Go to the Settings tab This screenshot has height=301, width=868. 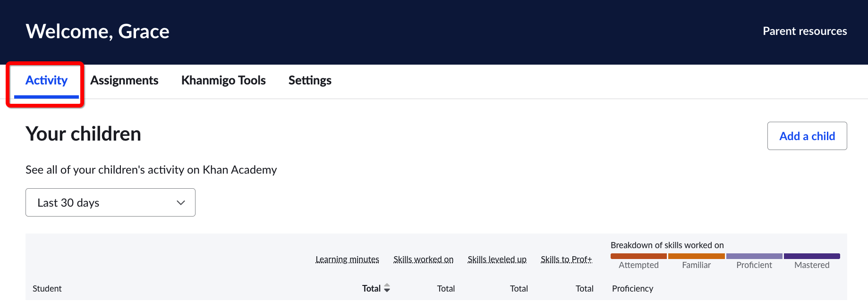click(310, 81)
